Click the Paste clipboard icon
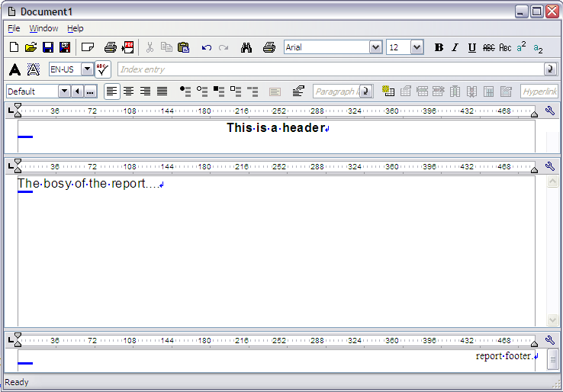The image size is (563, 392). (x=183, y=47)
